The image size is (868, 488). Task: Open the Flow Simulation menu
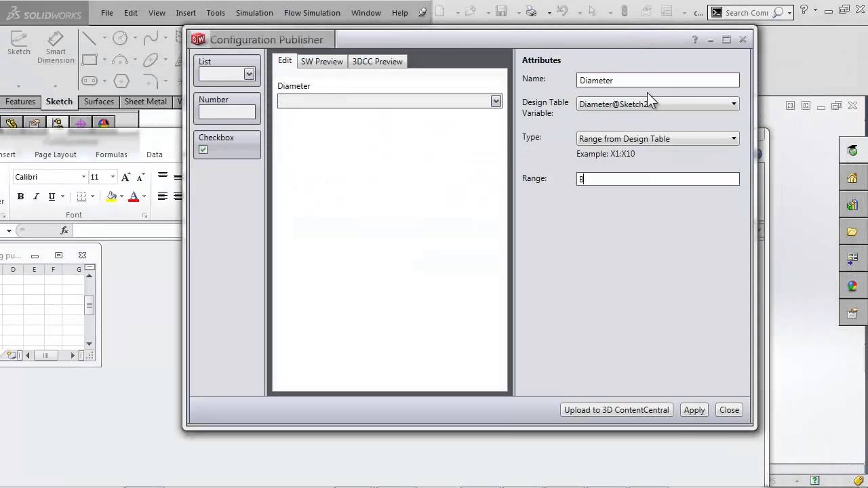312,12
